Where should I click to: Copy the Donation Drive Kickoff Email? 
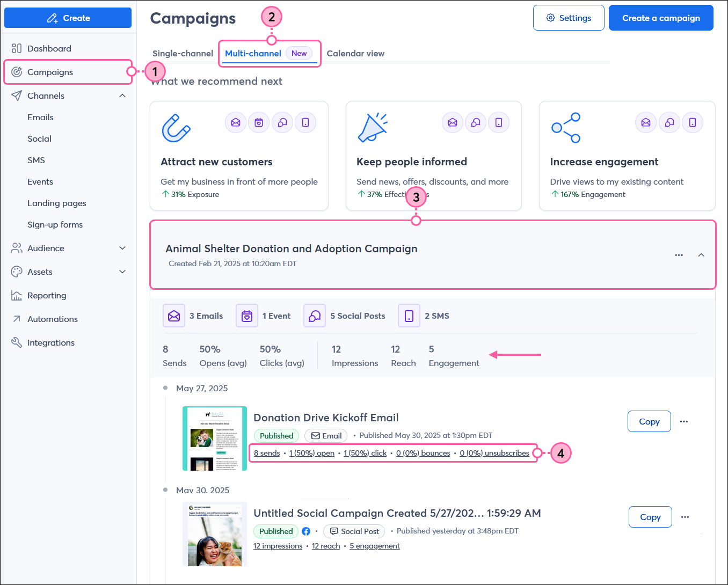(649, 421)
